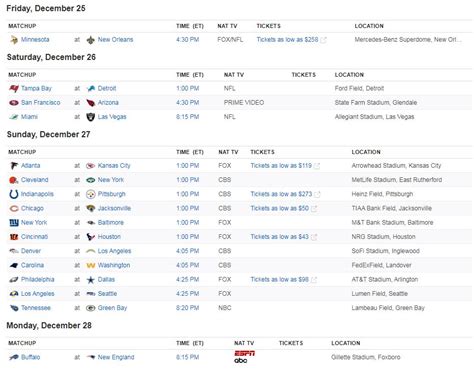Open 8:15 PM Miami at Las Vegas game

[187, 117]
